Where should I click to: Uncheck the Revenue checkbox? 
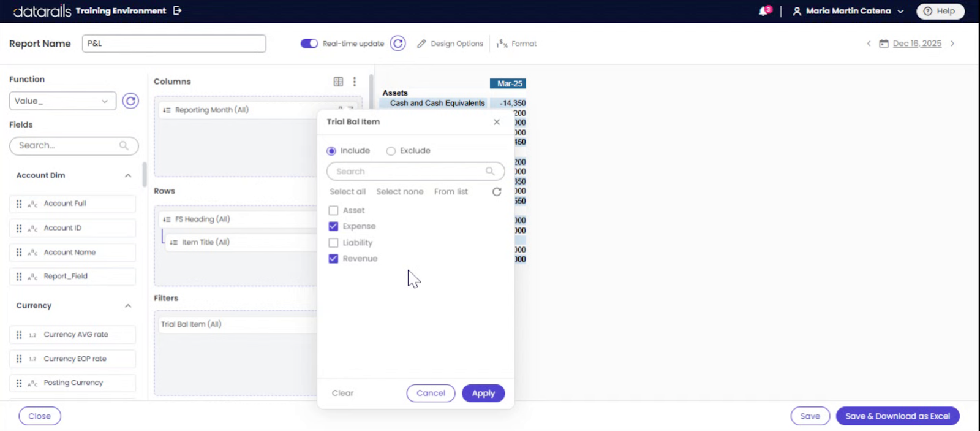[333, 259]
